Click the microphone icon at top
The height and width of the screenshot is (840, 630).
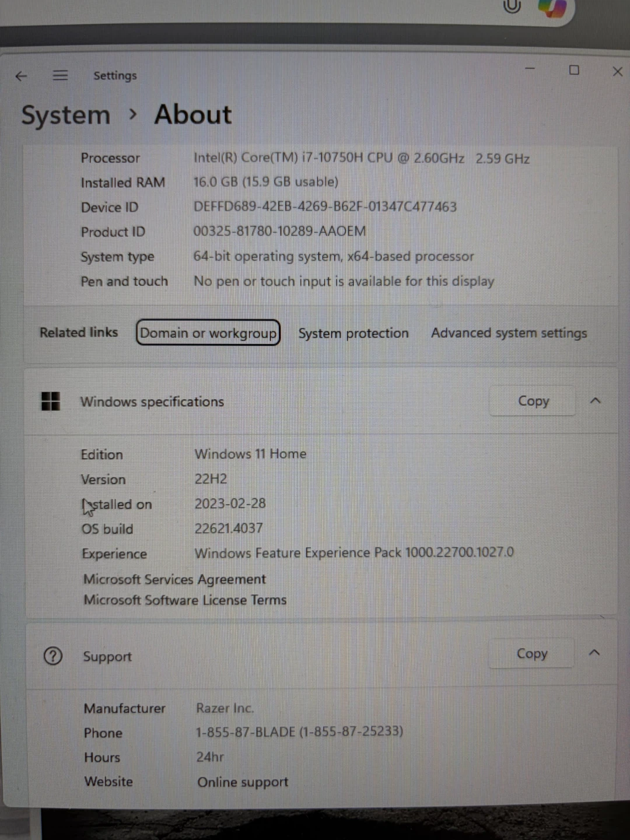point(512,6)
